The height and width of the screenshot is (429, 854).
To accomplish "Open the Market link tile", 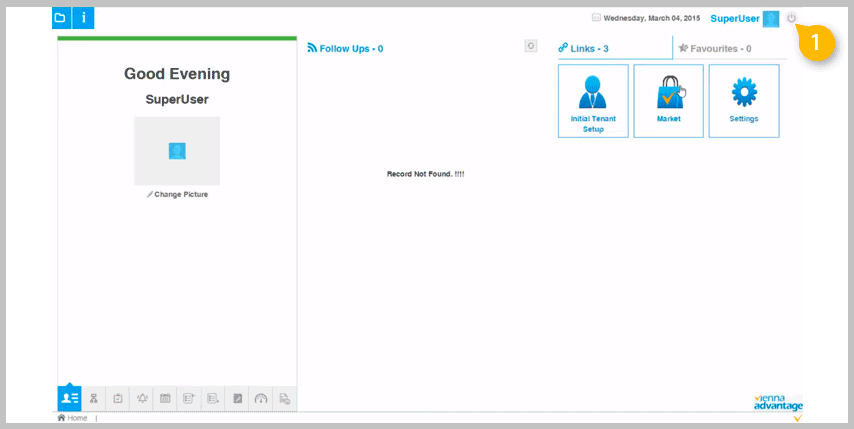I will click(668, 101).
